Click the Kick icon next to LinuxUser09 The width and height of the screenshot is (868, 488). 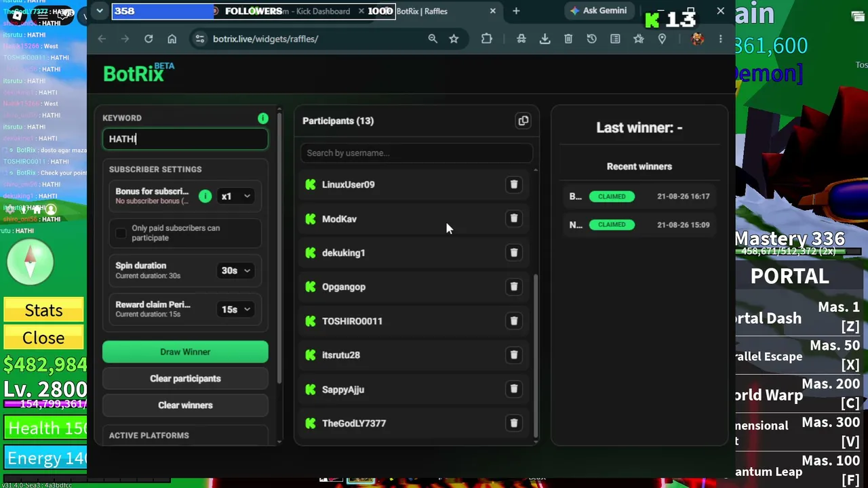point(311,184)
